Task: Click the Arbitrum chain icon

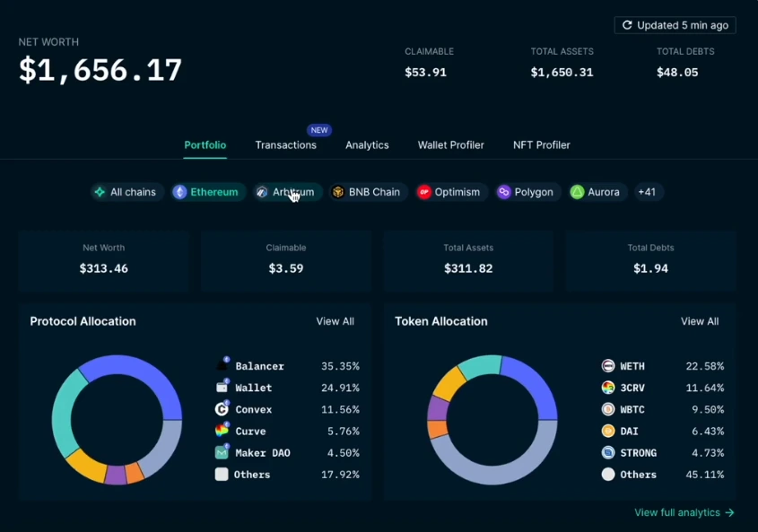Action: tap(261, 191)
